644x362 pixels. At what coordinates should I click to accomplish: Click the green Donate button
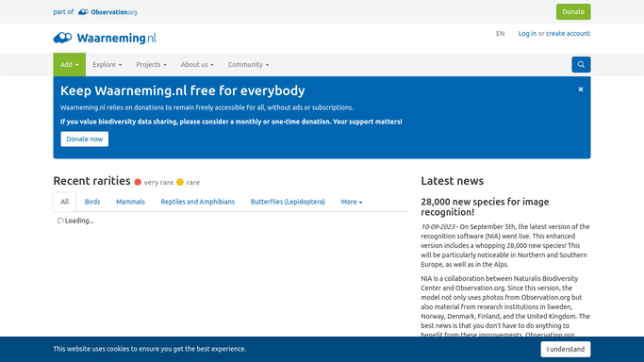click(x=573, y=12)
